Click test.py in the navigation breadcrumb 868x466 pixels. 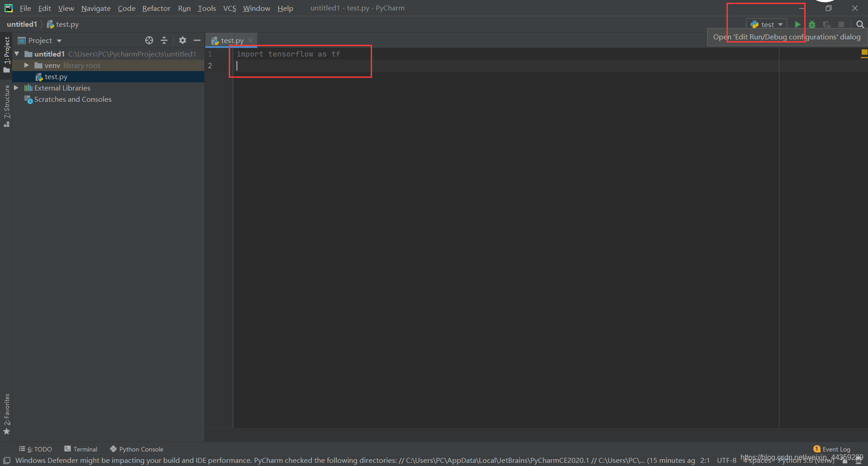63,24
